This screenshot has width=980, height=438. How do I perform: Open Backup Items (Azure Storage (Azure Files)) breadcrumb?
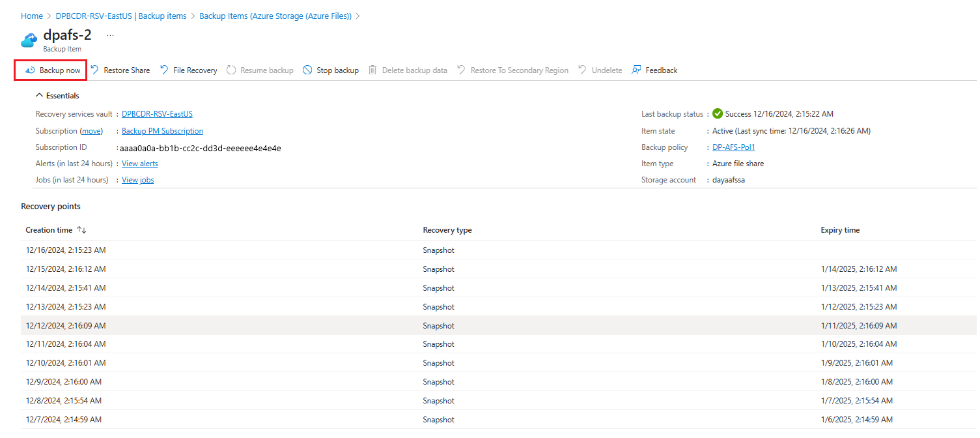point(275,16)
